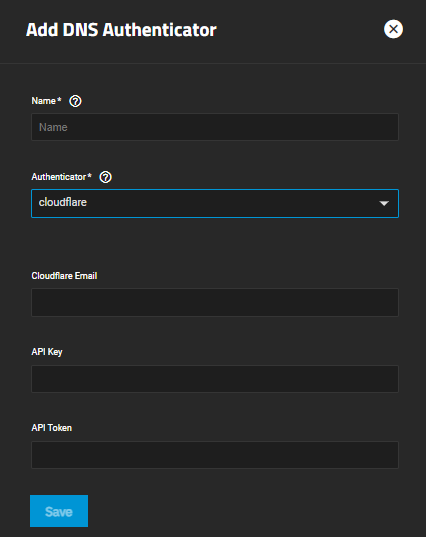Click the API Key label
The width and height of the screenshot is (426, 537).
[x=47, y=352]
